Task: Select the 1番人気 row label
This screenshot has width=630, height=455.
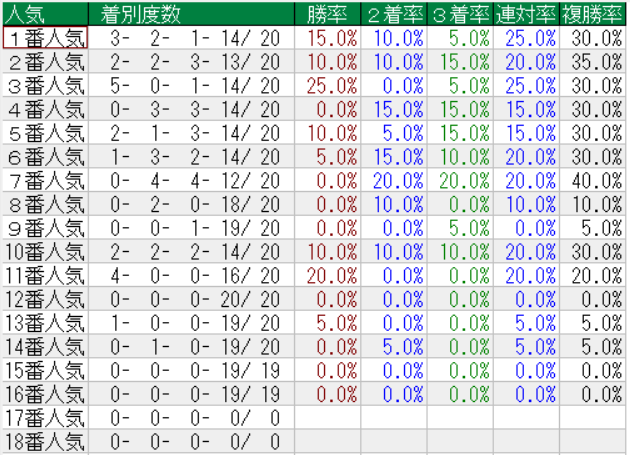Action: click(45, 38)
